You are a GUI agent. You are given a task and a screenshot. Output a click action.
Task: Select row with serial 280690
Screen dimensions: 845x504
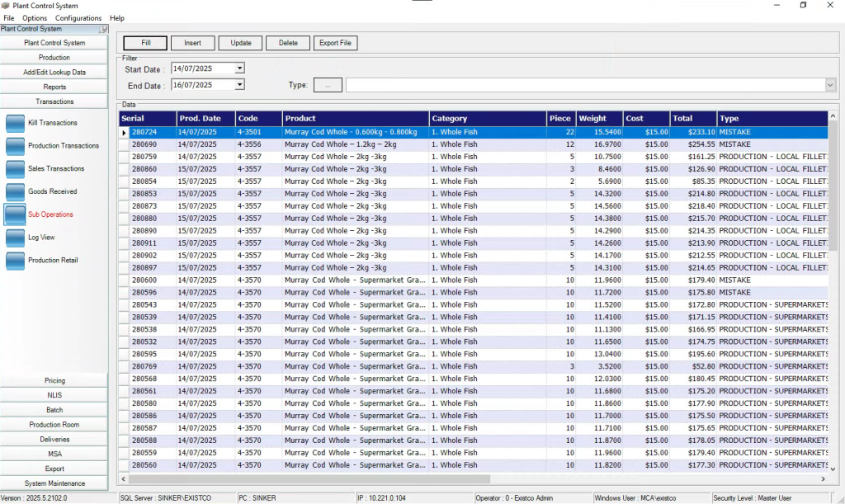pos(474,144)
